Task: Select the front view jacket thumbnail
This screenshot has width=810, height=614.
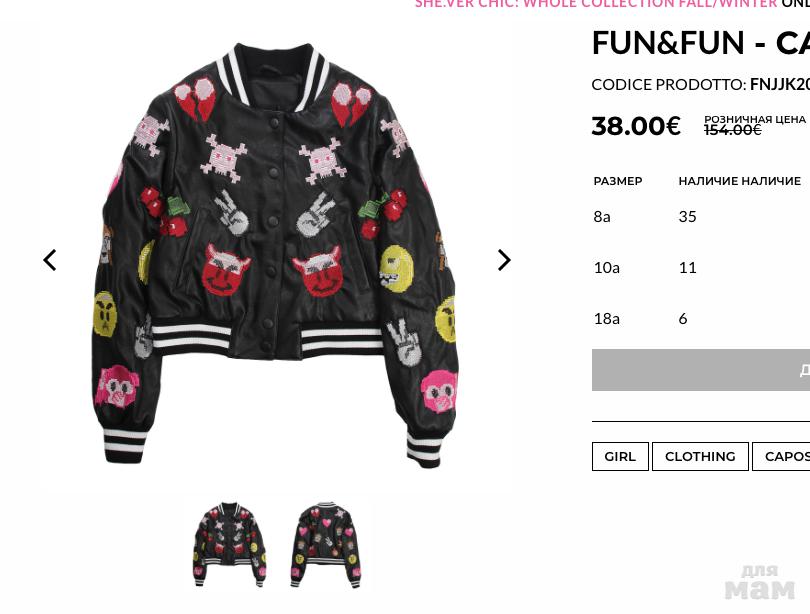Action: point(230,544)
